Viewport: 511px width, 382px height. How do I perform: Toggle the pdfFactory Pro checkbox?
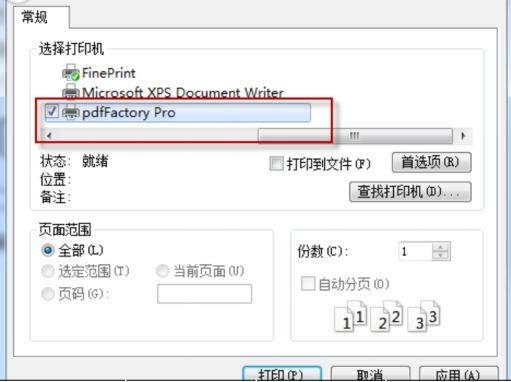(52, 111)
